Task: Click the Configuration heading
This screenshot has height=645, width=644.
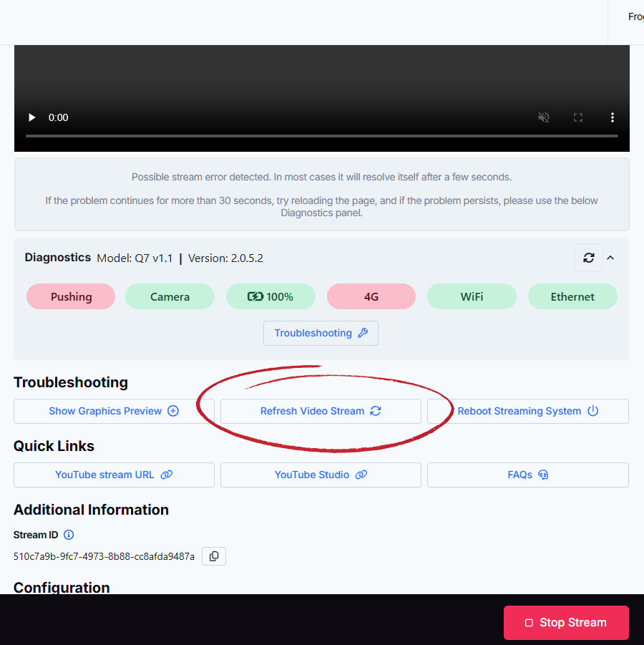Action: click(x=62, y=587)
